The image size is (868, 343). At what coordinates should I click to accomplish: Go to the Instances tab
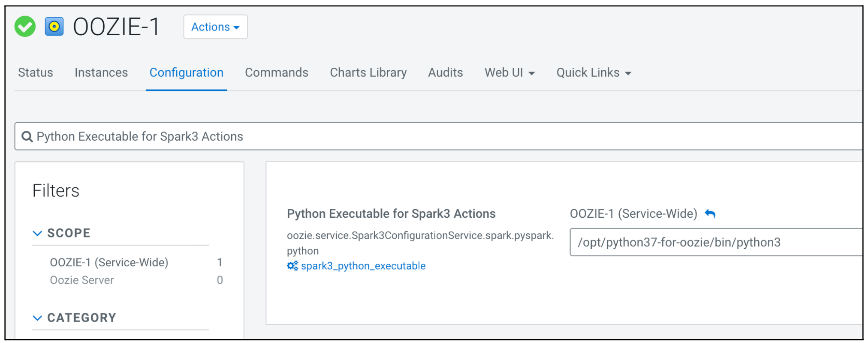pos(101,73)
